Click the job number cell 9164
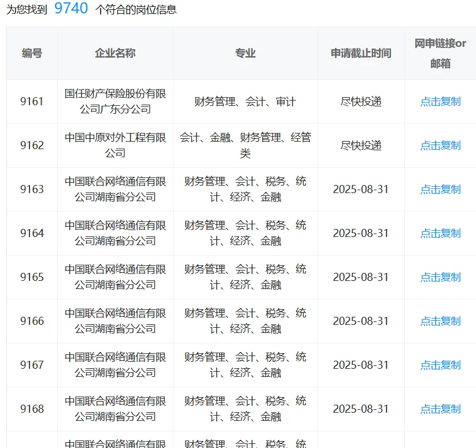Viewport: 476px width, 448px height. [32, 234]
